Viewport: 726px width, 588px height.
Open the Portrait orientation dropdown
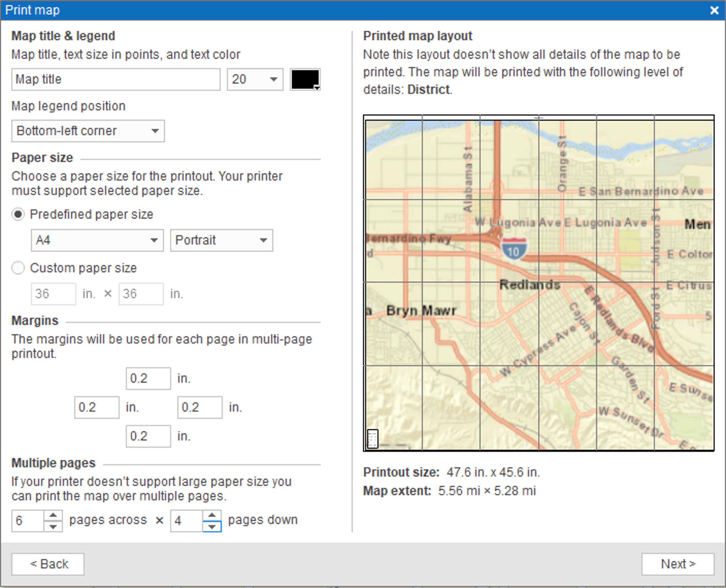(221, 240)
